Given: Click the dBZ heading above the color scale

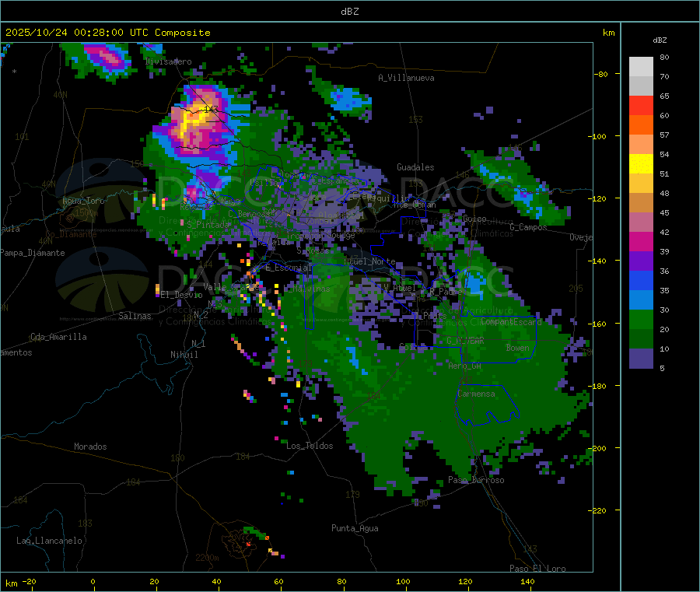Looking at the screenshot, I should click(x=660, y=40).
